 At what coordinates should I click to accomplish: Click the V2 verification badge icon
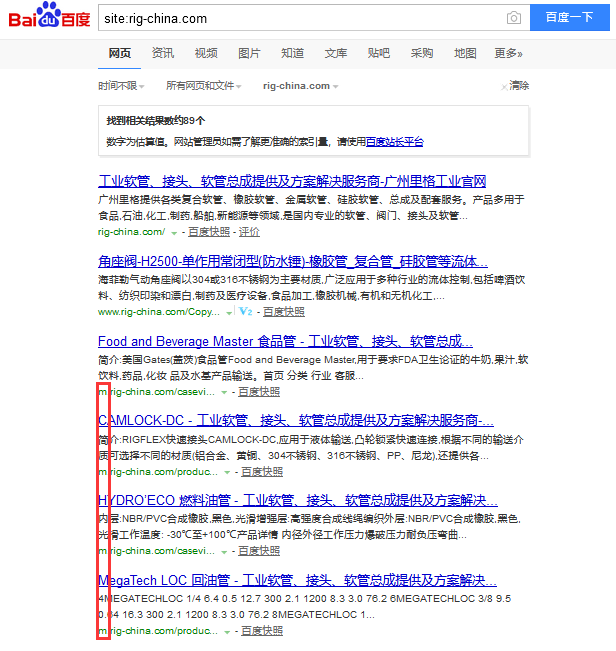coord(245,311)
